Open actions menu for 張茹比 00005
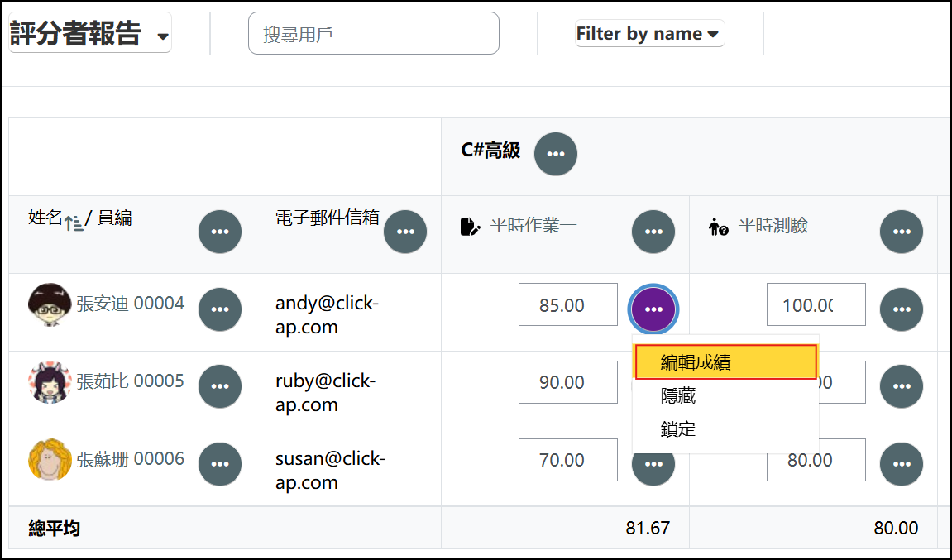The width and height of the screenshot is (952, 560). (x=220, y=386)
